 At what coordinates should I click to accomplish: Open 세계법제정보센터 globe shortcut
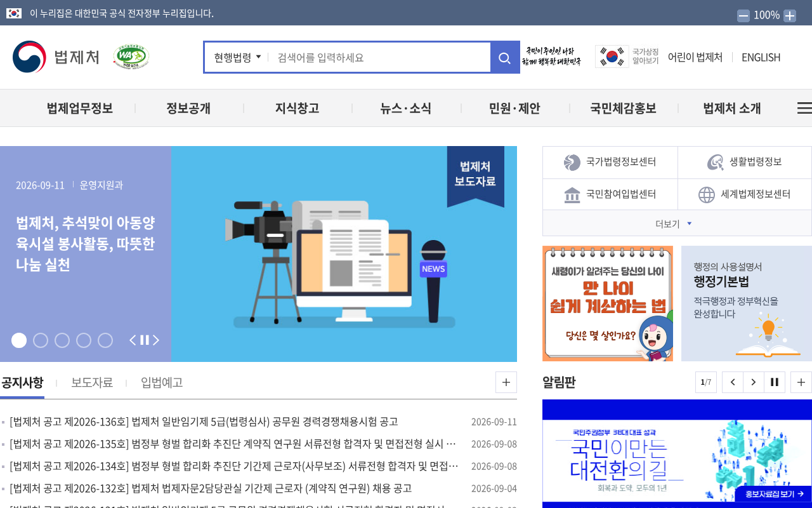tap(745, 194)
